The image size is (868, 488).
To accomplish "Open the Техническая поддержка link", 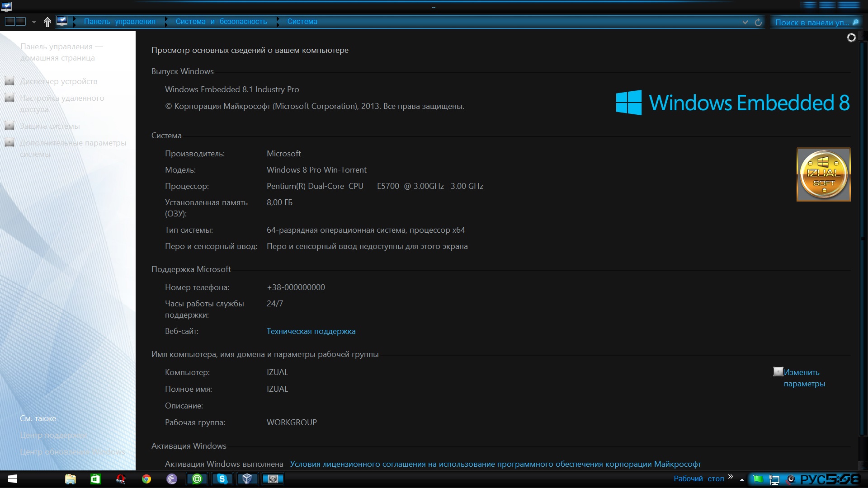I will point(311,331).
